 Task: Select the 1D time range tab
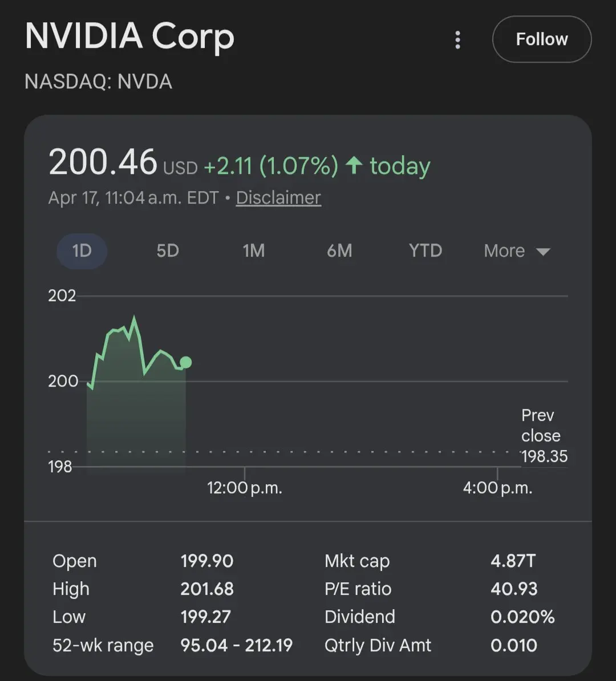coord(82,251)
